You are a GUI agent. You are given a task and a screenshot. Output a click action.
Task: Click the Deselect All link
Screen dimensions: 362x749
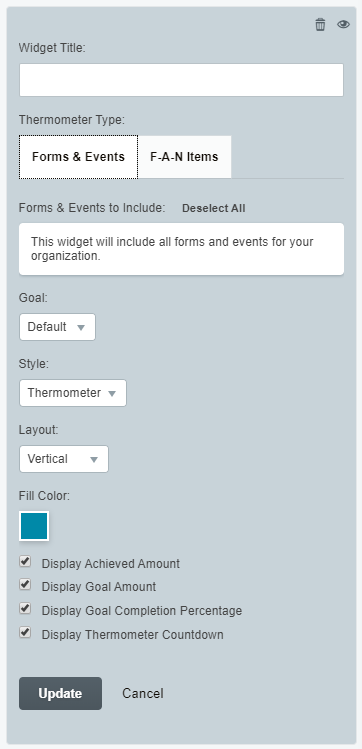click(x=213, y=208)
